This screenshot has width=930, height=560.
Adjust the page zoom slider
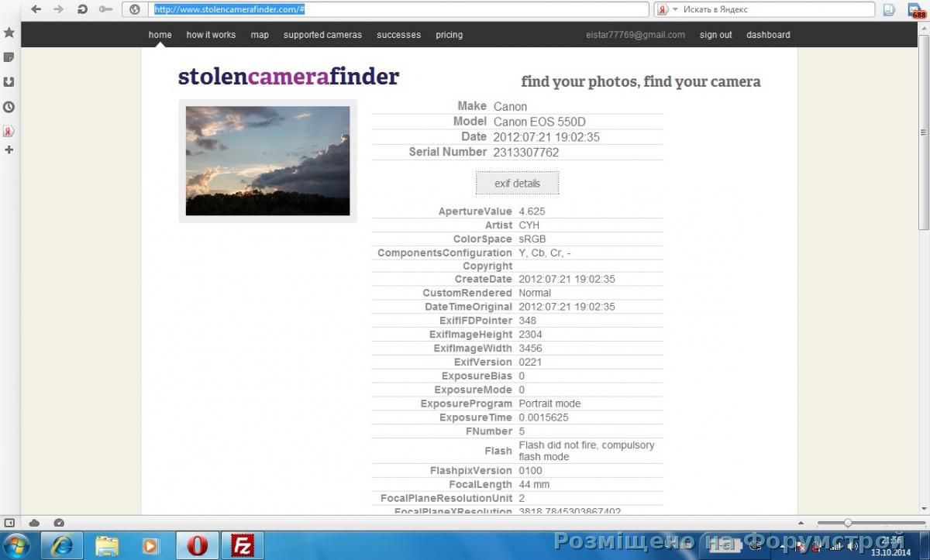848,523
